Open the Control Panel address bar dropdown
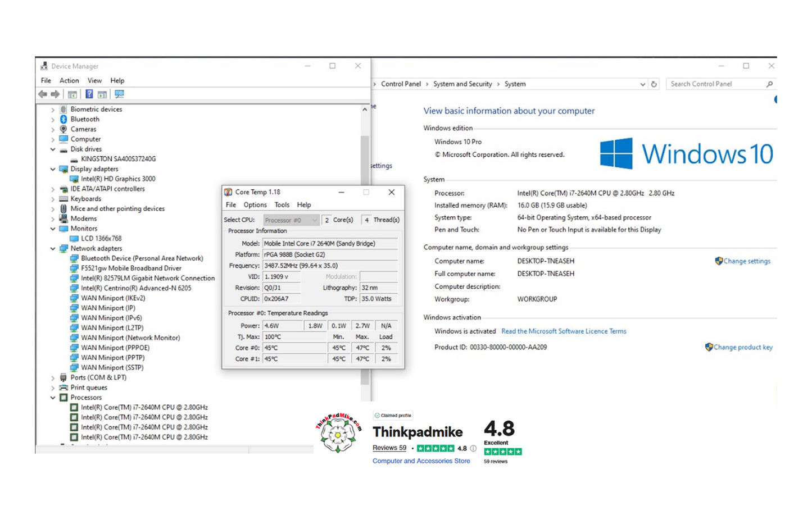The width and height of the screenshot is (812, 510). pyautogui.click(x=642, y=84)
